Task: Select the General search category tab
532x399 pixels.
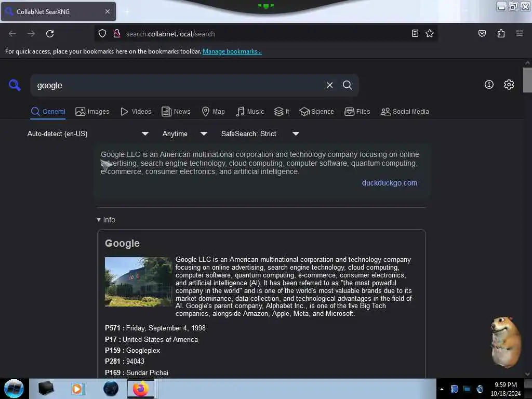Action: 48,112
